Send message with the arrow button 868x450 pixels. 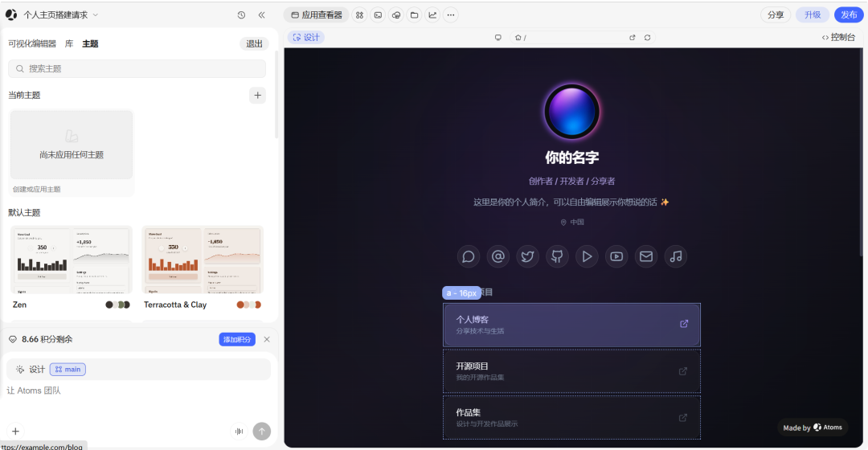(262, 432)
